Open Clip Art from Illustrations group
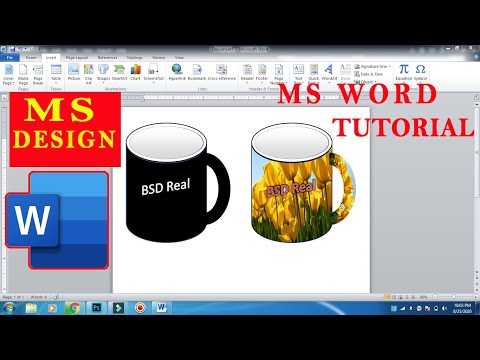Image resolution: width=480 pixels, height=360 pixels. pos(88,74)
